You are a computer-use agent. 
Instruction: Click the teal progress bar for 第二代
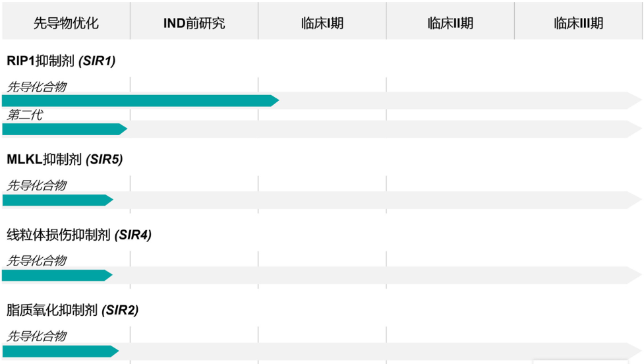point(65,129)
